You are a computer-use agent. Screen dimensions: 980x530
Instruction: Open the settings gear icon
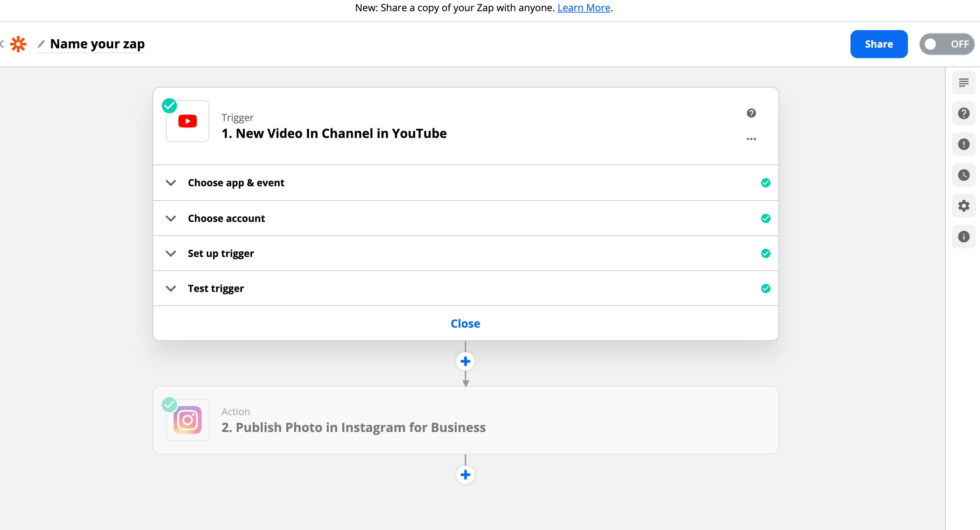963,206
